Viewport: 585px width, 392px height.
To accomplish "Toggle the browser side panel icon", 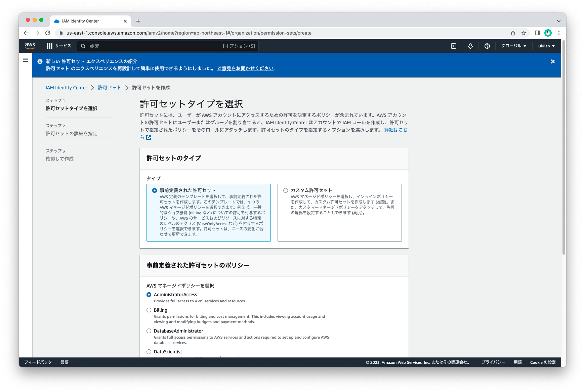I will pos(537,33).
